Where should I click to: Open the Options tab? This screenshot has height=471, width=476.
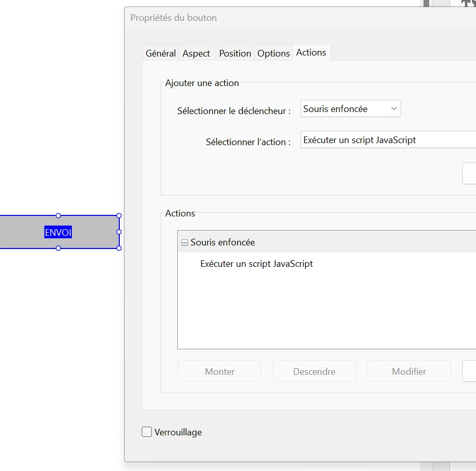[x=273, y=53]
